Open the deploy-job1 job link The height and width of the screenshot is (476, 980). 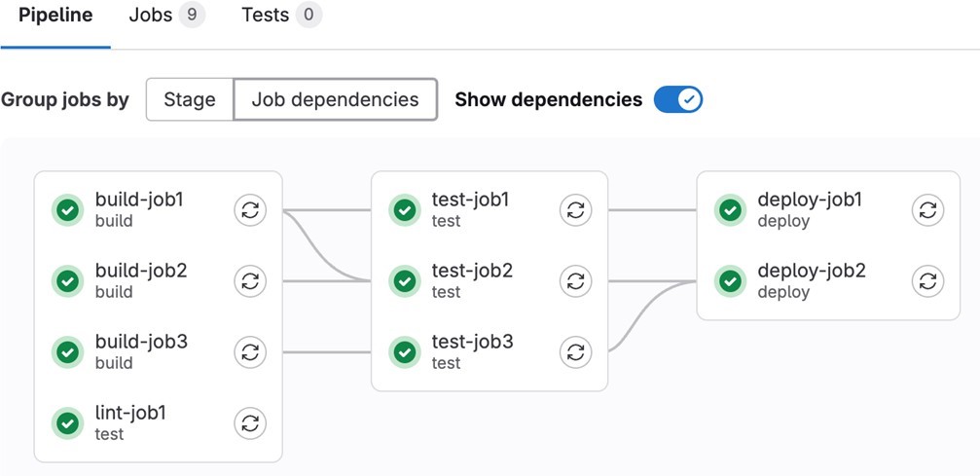pyautogui.click(x=810, y=201)
